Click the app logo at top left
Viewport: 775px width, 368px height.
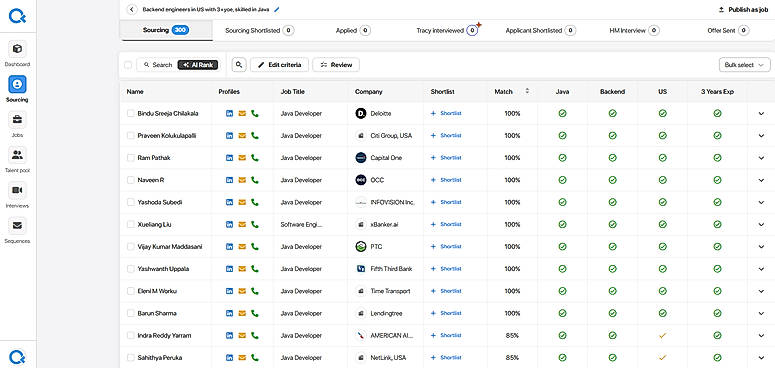pos(18,16)
